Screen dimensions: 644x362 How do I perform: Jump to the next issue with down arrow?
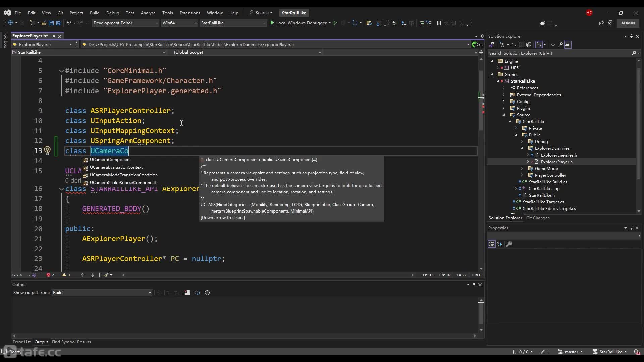point(92,275)
